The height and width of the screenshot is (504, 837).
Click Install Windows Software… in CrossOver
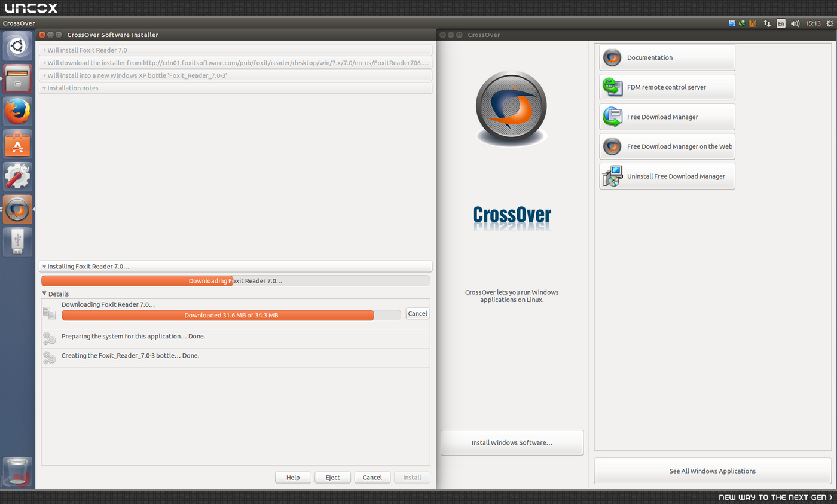pos(512,442)
